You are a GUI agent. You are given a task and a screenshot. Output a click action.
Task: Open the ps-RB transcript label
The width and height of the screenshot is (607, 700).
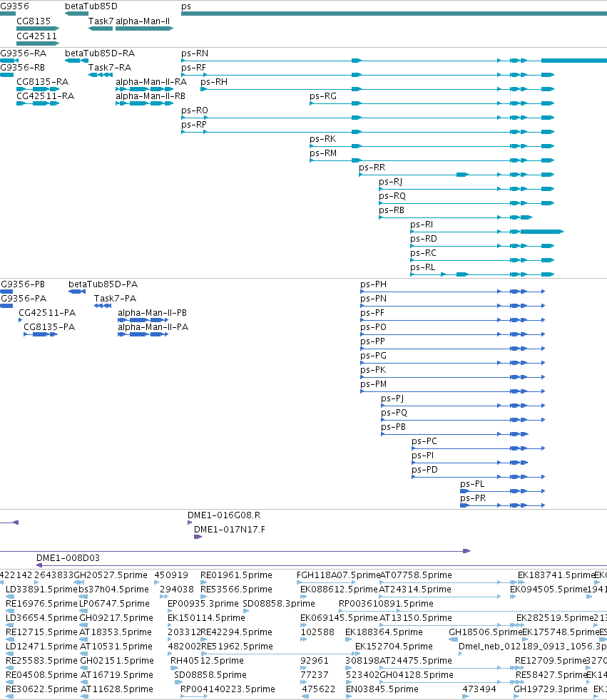[392, 210]
